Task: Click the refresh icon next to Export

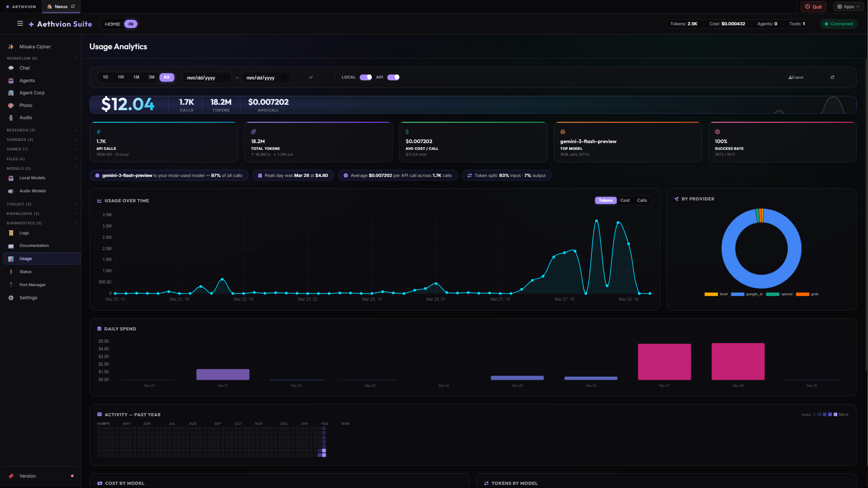Action: coord(832,77)
